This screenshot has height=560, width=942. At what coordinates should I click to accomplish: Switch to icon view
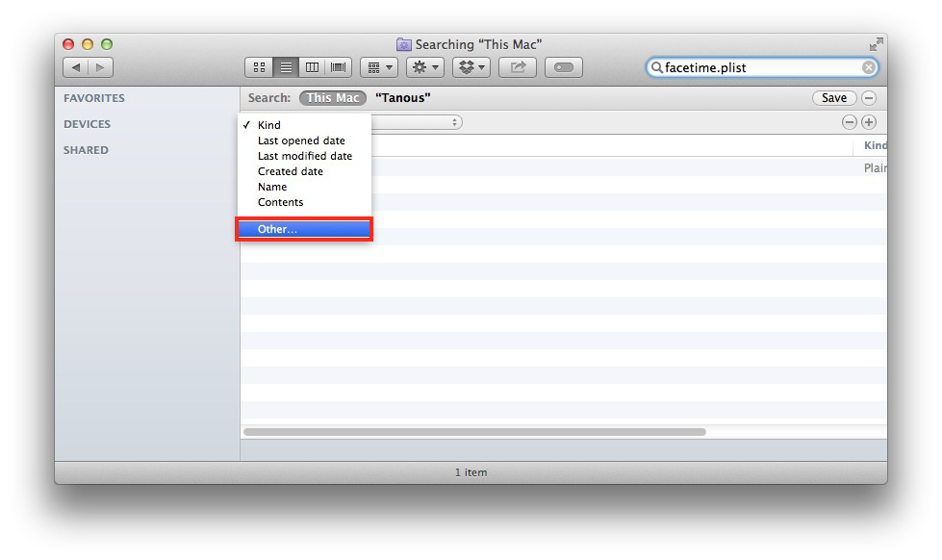(x=259, y=67)
